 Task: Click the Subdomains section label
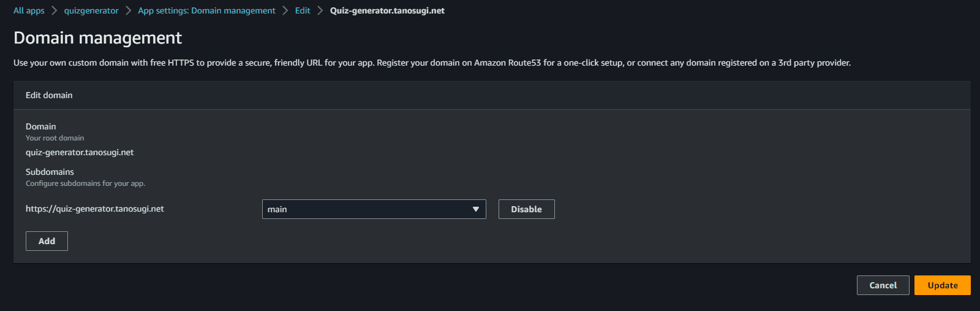(50, 172)
